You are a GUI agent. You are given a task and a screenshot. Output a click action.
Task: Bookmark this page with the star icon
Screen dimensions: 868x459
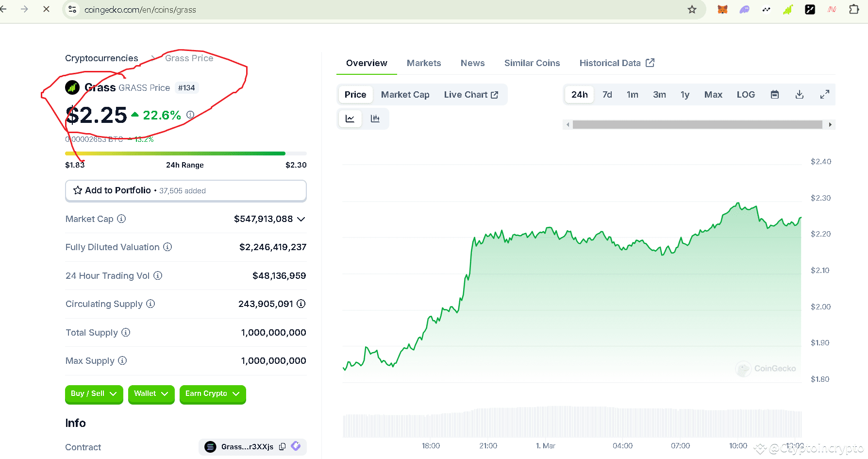692,9
